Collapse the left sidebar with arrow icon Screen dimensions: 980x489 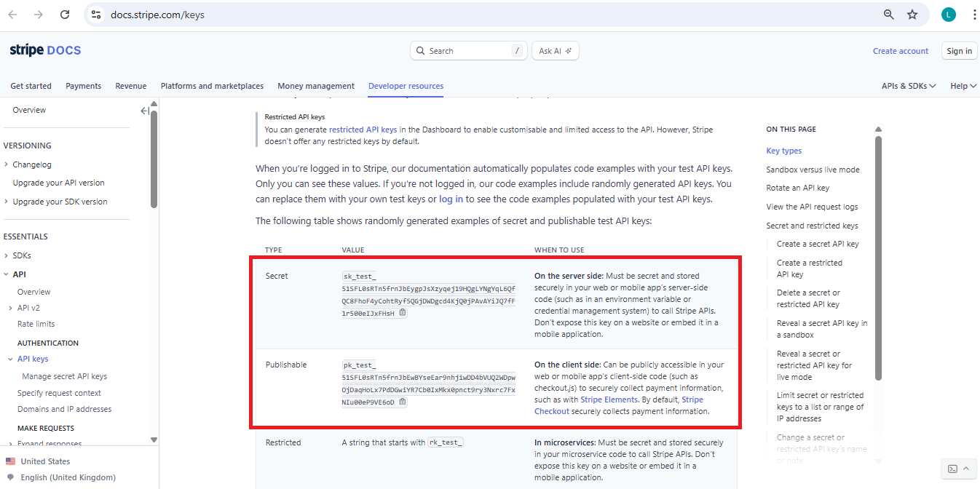[145, 111]
